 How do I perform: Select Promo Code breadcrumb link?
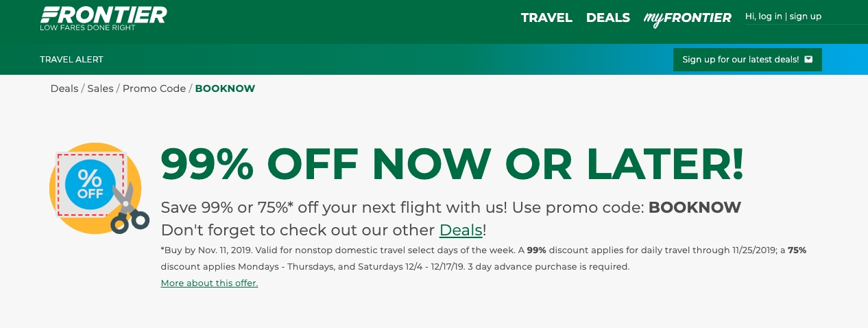click(x=154, y=89)
